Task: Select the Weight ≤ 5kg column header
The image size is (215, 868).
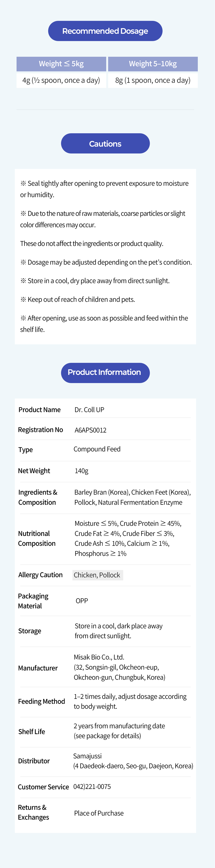Action: [61, 64]
